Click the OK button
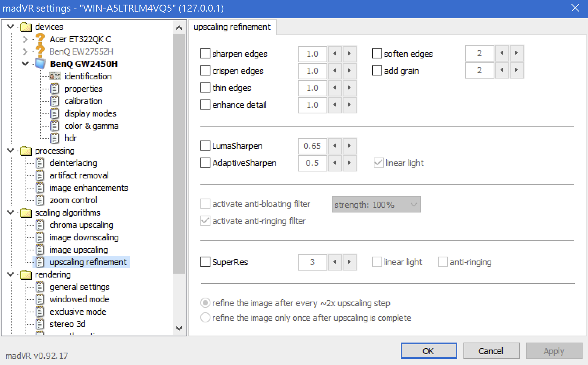Image resolution: width=588 pixels, height=365 pixels. click(429, 351)
